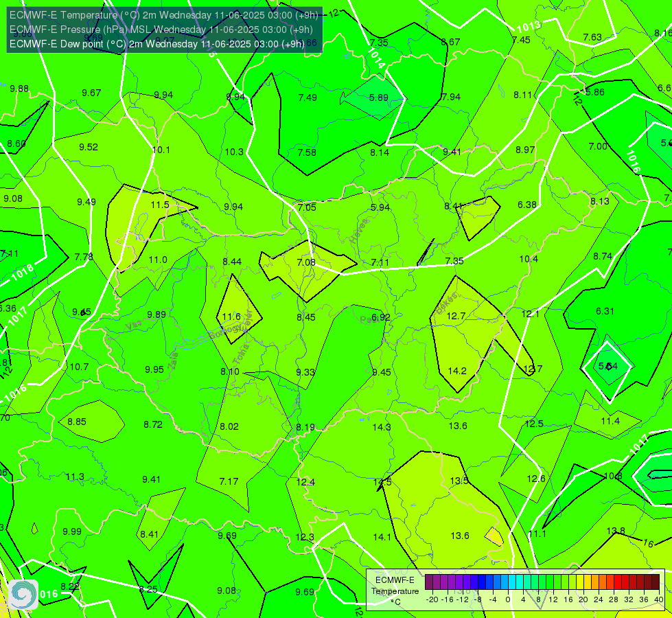
Task: Click the 1013 isobar label
Action: point(529,27)
